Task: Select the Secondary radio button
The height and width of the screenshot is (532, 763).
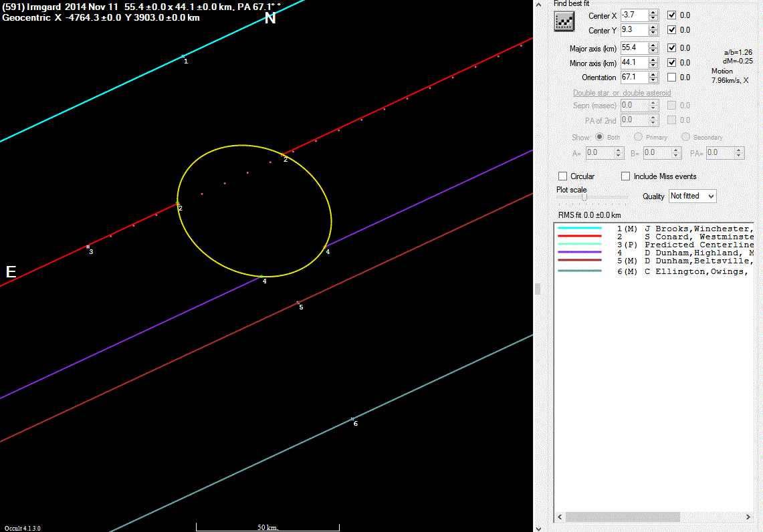Action: click(685, 136)
